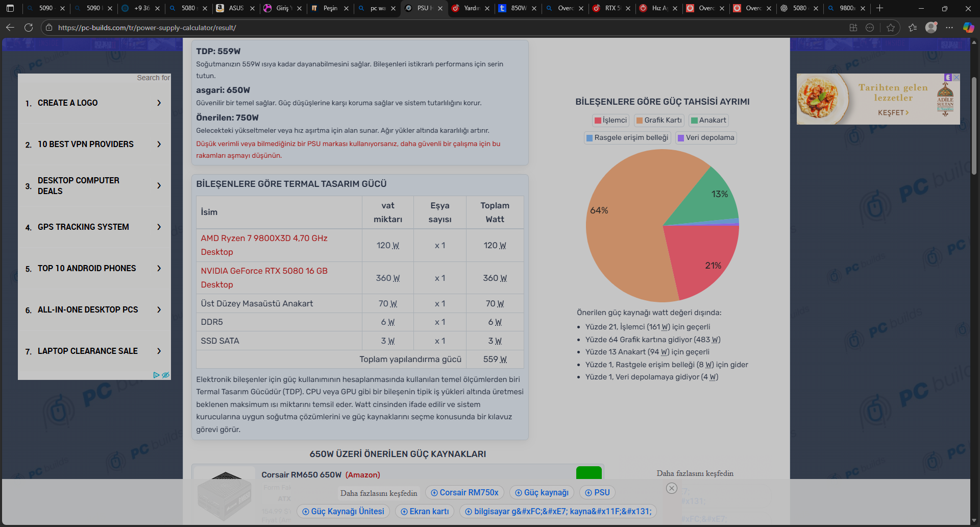Click the red 21% pie slice
The image size is (980, 527).
pos(704,260)
